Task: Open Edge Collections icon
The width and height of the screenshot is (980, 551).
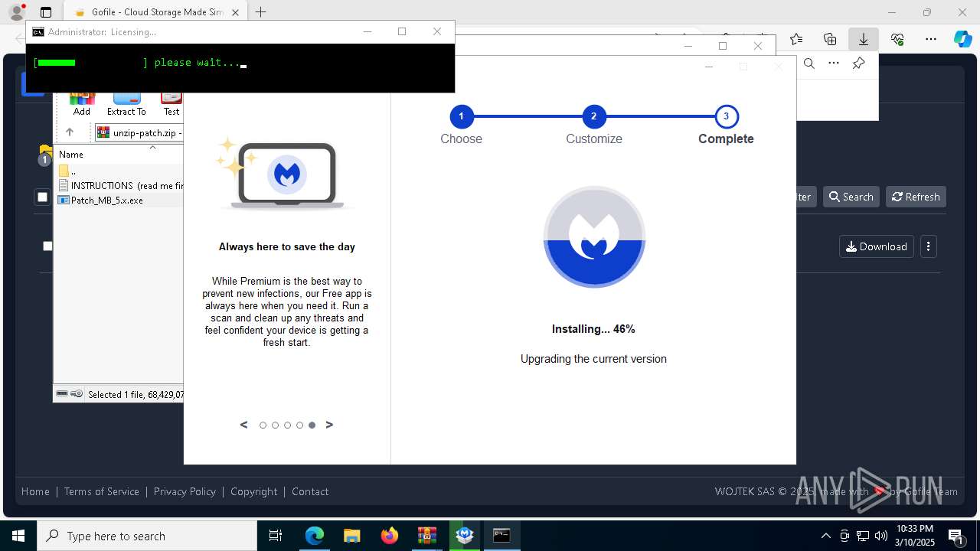Action: coord(830,40)
